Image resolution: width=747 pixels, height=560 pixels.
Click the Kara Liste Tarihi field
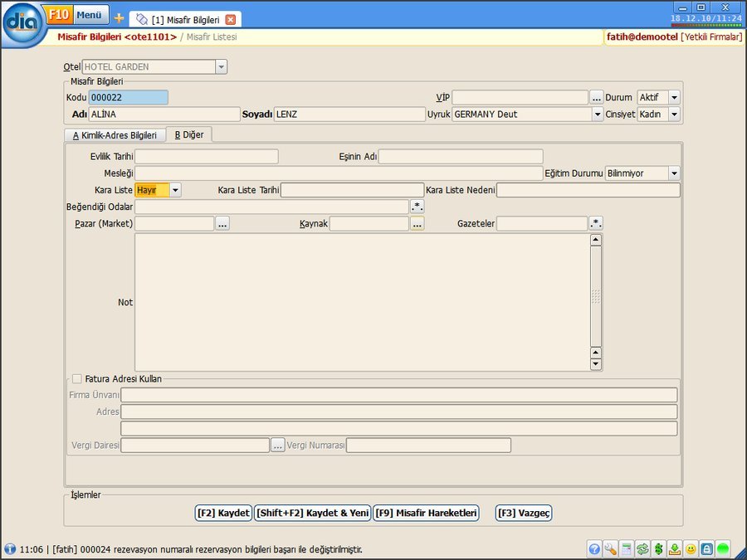click(353, 190)
